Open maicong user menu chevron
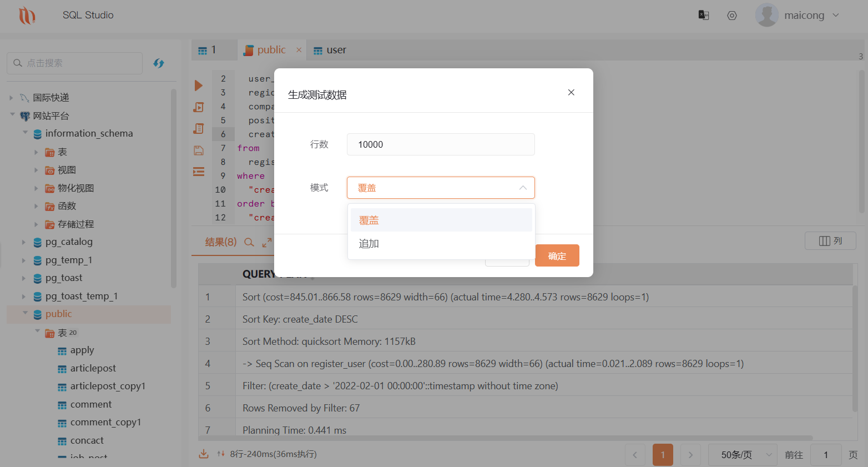The height and width of the screenshot is (467, 868). 836,16
